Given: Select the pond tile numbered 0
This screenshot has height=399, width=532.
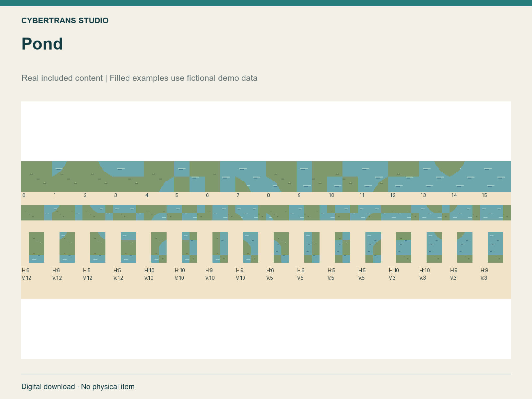Looking at the screenshot, I should point(37,177).
